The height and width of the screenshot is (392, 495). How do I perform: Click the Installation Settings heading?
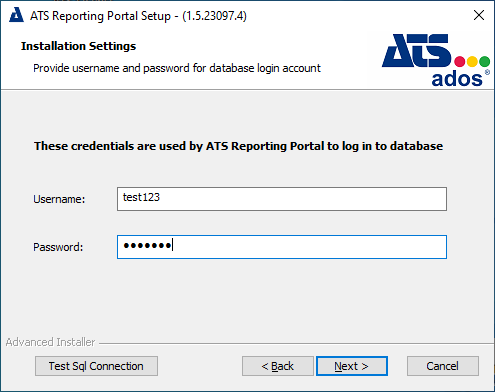coord(78,46)
